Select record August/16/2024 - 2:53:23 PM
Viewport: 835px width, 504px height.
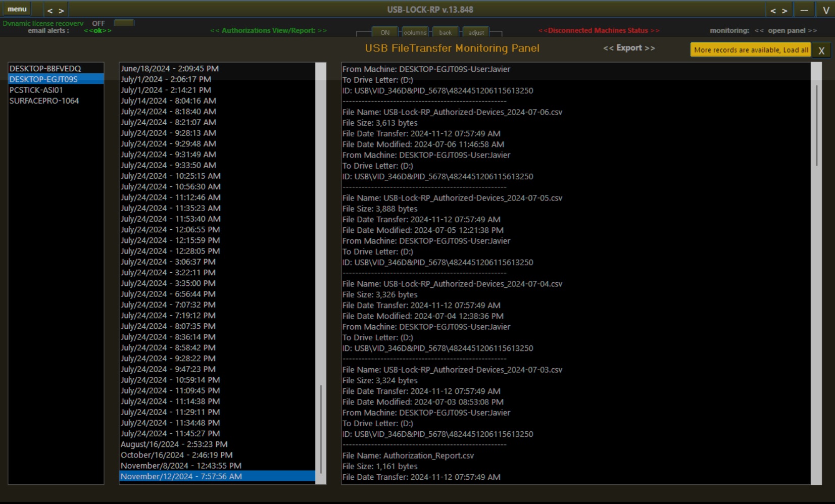(x=217, y=444)
